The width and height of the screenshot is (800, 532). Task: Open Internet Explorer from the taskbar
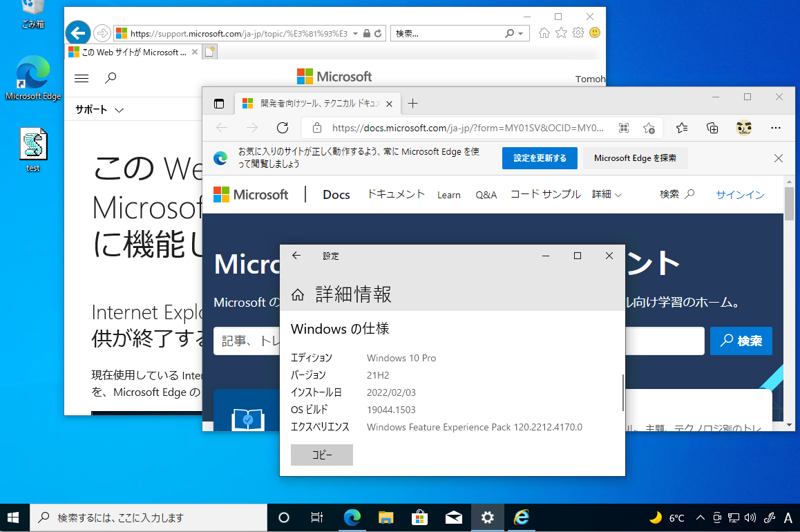(x=522, y=517)
